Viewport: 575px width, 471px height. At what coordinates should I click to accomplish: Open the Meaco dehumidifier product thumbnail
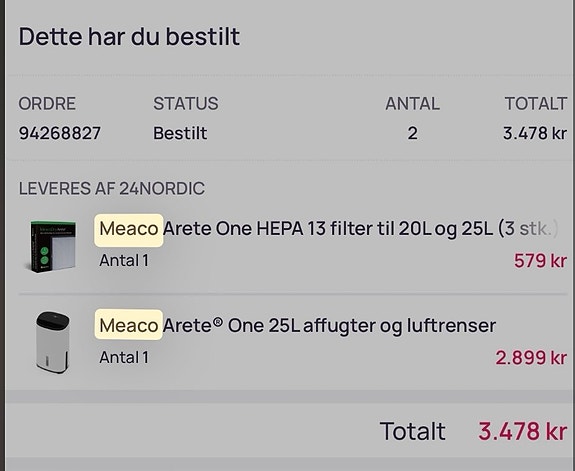click(52, 342)
